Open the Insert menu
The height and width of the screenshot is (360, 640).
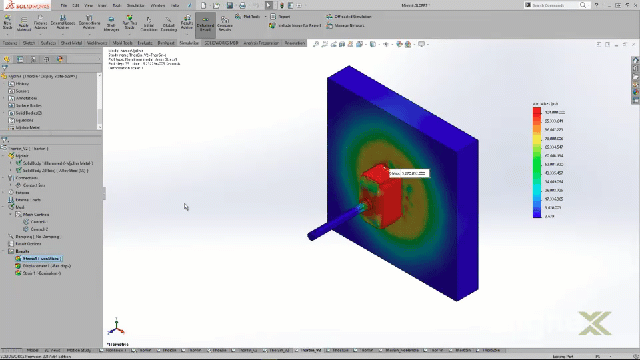102,5
